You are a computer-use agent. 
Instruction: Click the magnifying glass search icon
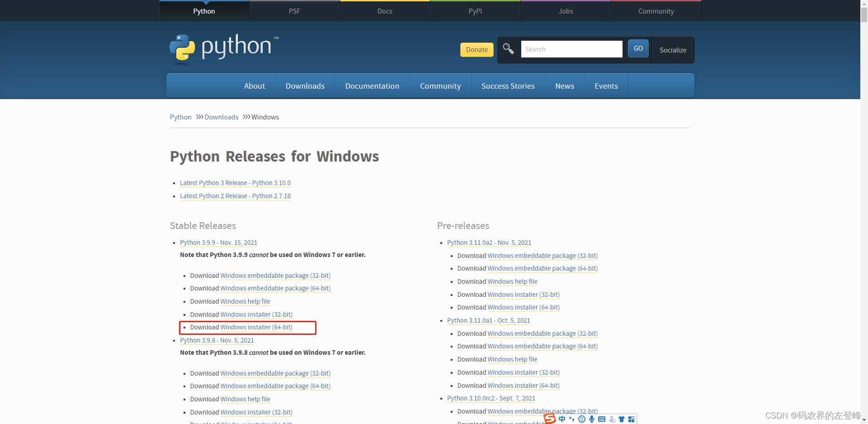coord(508,49)
